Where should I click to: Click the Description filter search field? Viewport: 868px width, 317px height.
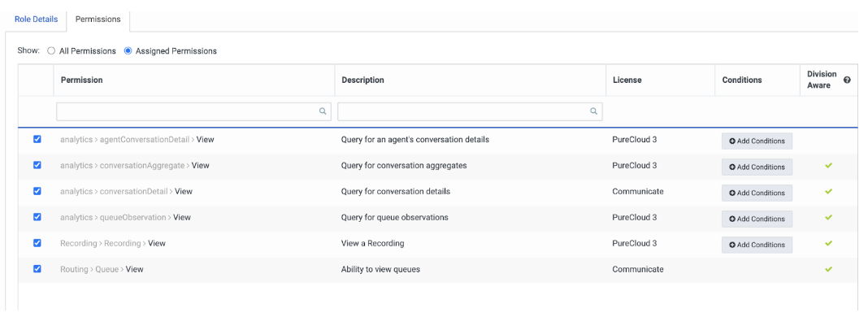470,111
